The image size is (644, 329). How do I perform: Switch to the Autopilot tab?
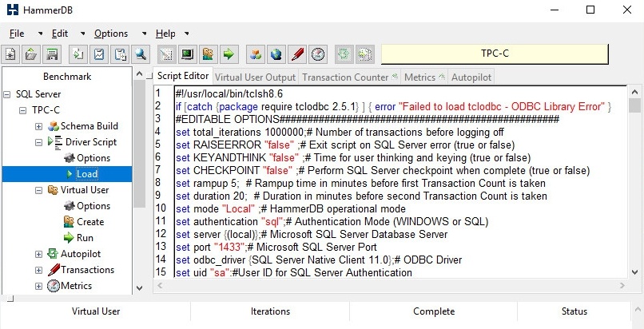pyautogui.click(x=471, y=77)
